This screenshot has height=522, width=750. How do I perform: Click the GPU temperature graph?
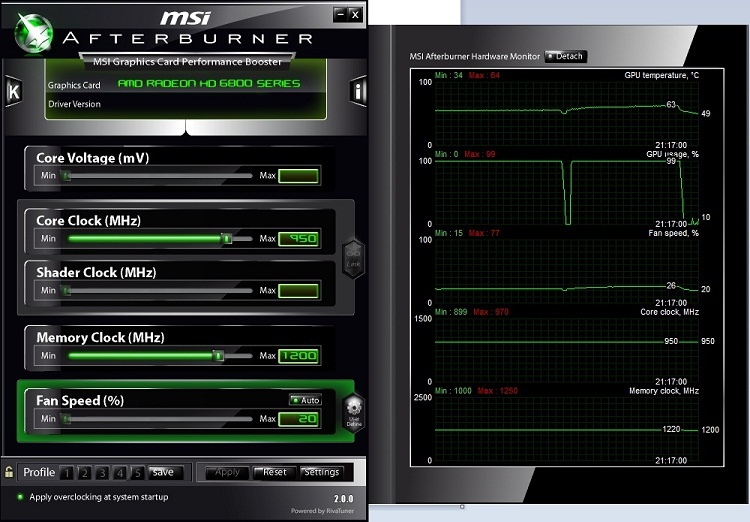coord(566,113)
